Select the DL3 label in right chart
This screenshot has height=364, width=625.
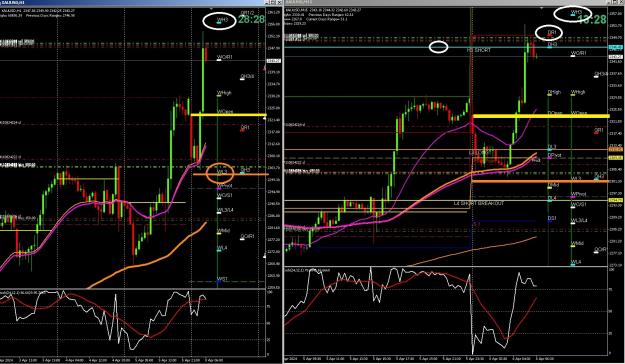(x=552, y=147)
